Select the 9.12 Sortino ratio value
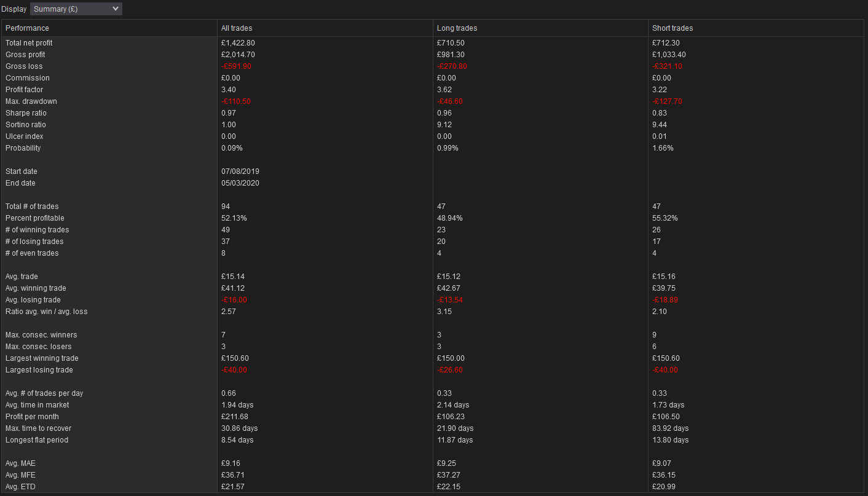This screenshot has width=868, height=496. point(444,125)
